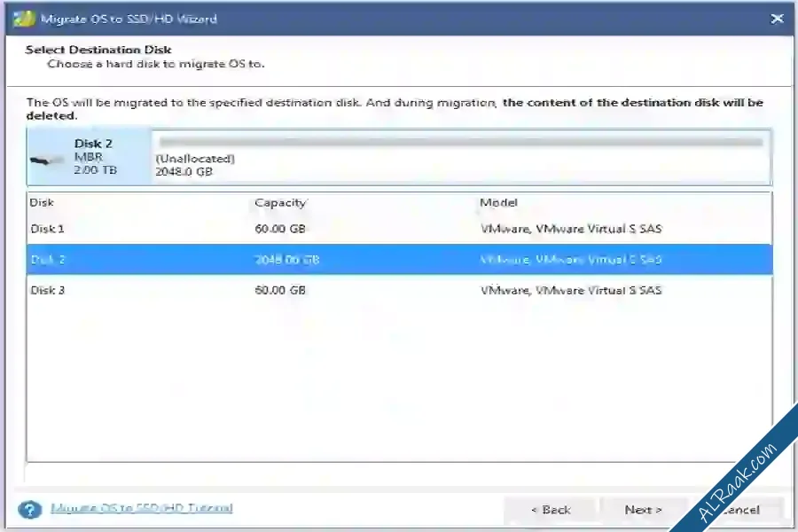This screenshot has width=798, height=532.
Task: Select the Disk 1 row in the list
Action: (400, 229)
